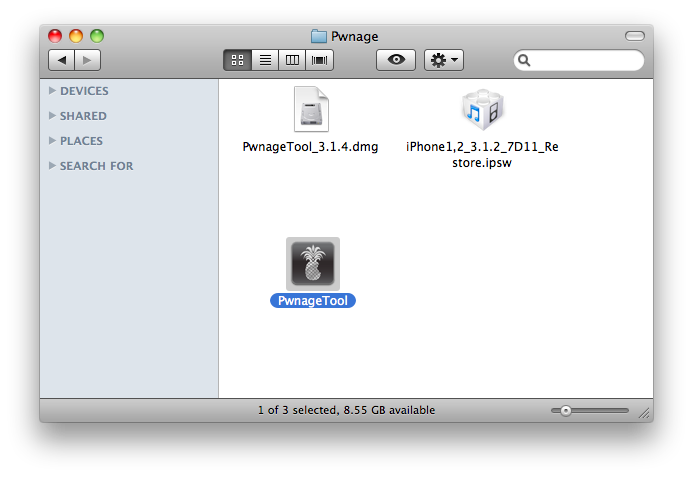Open the Action gear dropdown menu

(443, 61)
